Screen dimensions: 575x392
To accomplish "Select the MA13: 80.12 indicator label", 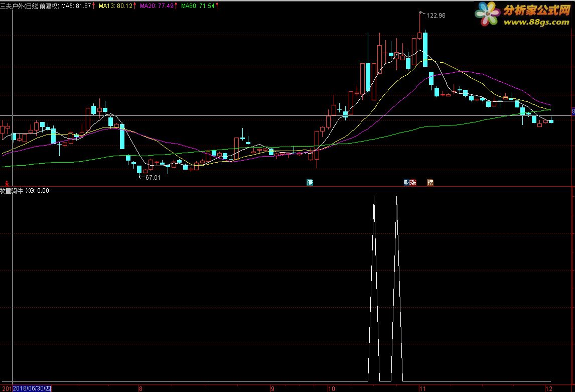I will tap(115, 6).
